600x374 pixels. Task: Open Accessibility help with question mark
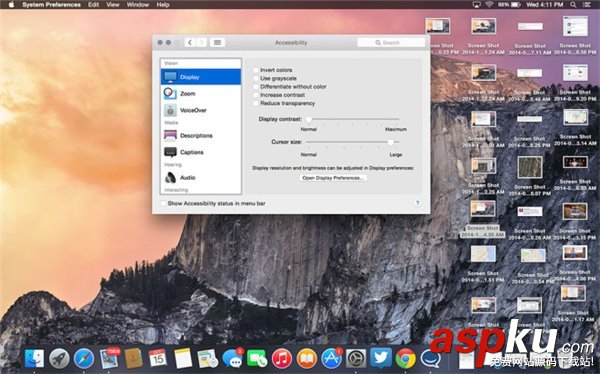417,203
